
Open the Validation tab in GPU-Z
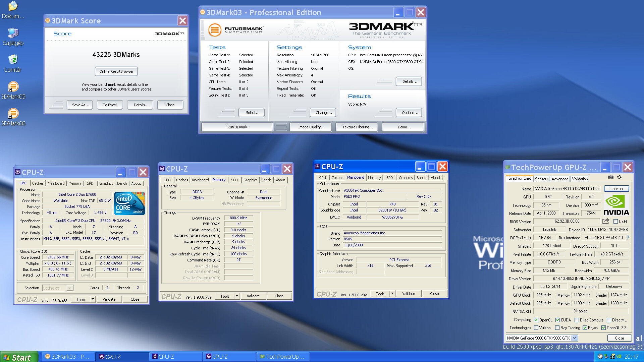click(x=580, y=179)
